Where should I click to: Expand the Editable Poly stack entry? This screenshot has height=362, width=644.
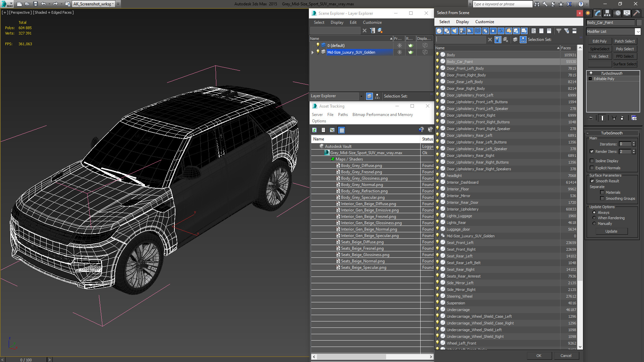[x=590, y=79]
